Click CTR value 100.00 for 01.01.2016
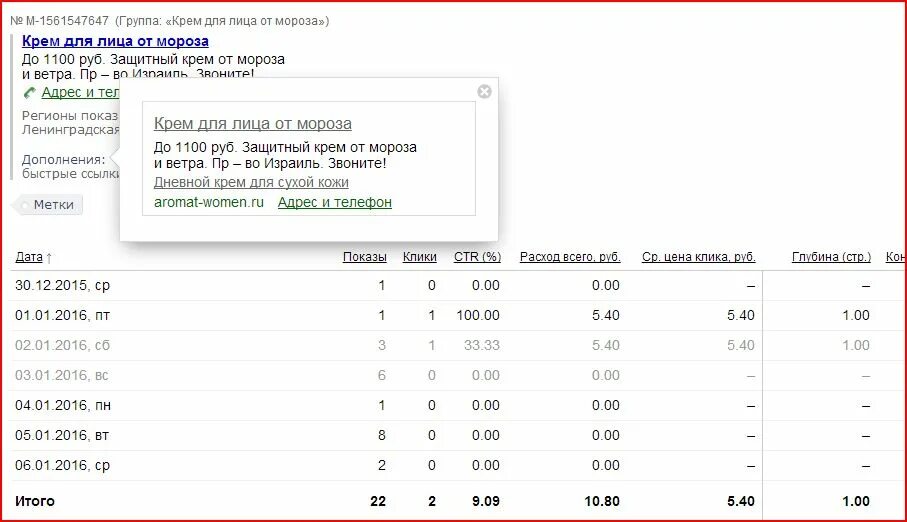Viewport: 907px width, 522px height. [478, 315]
